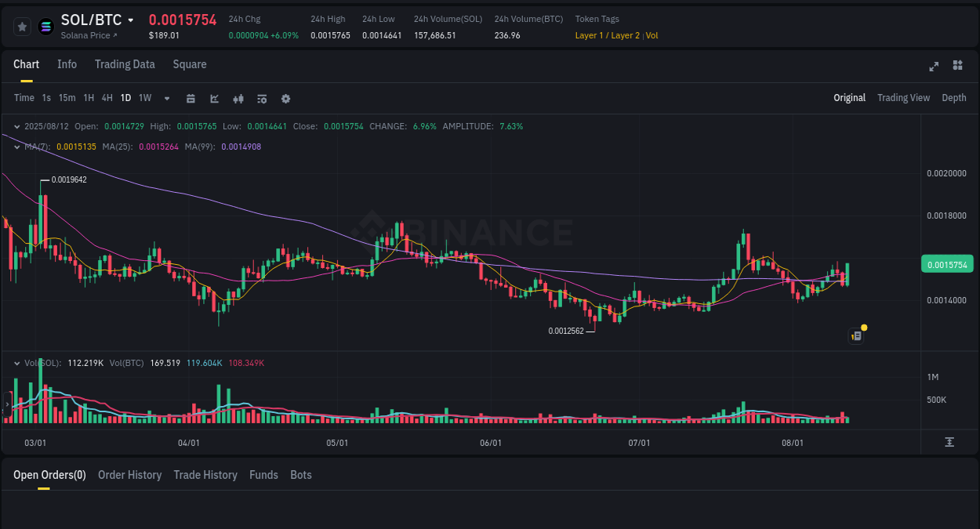The image size is (980, 529).
Task: Click the 24h Volume(SOL) value 157,686.51
Action: tap(435, 35)
